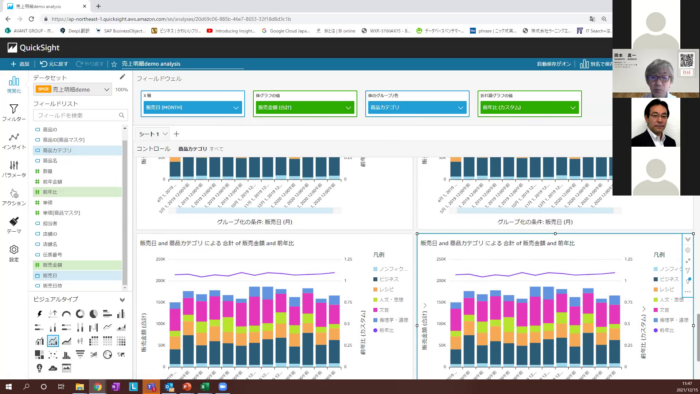
Task: Add a new sheet with plus button
Action: click(176, 134)
